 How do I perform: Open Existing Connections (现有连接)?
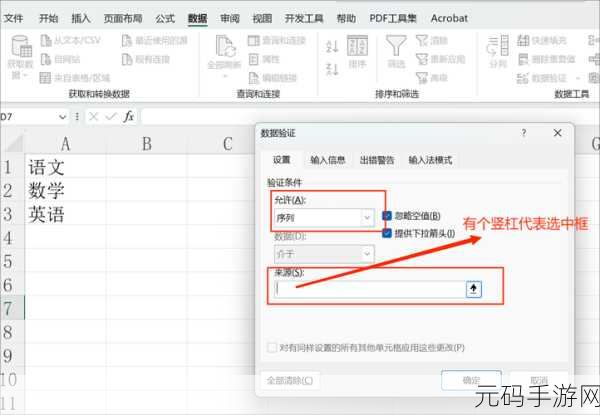[146, 59]
